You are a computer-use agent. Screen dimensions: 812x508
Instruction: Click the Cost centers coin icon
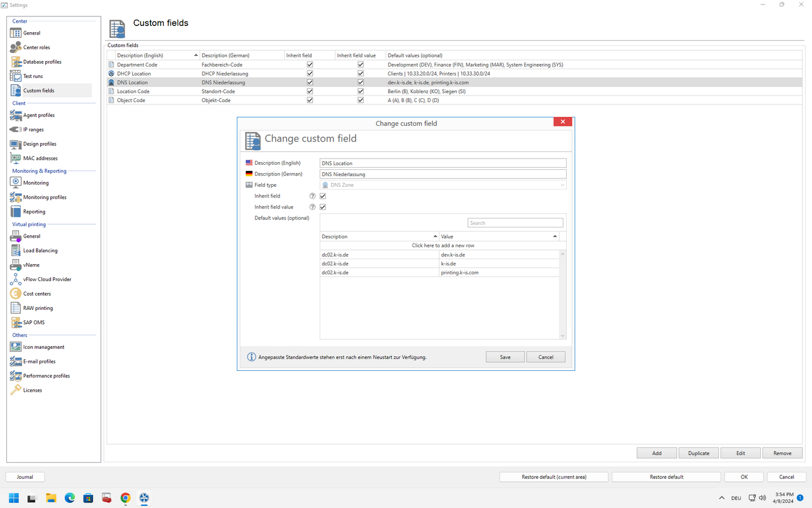(16, 294)
